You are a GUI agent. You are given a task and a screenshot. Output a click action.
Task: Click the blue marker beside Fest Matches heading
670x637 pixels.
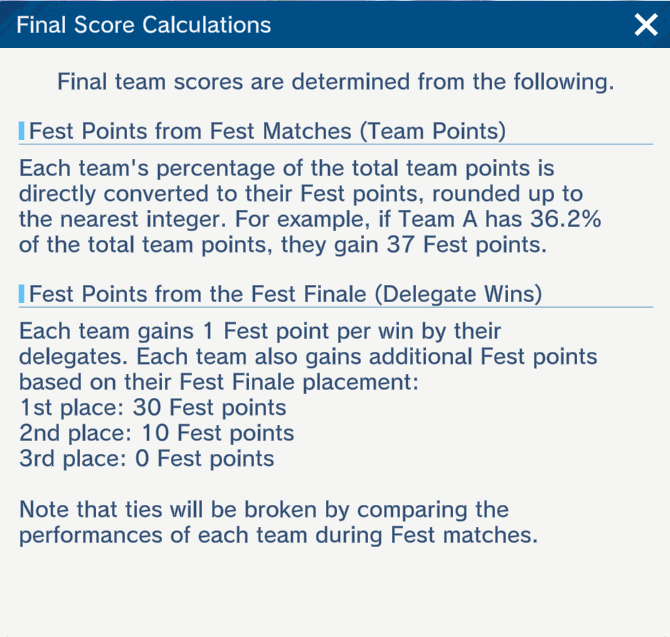(22, 130)
